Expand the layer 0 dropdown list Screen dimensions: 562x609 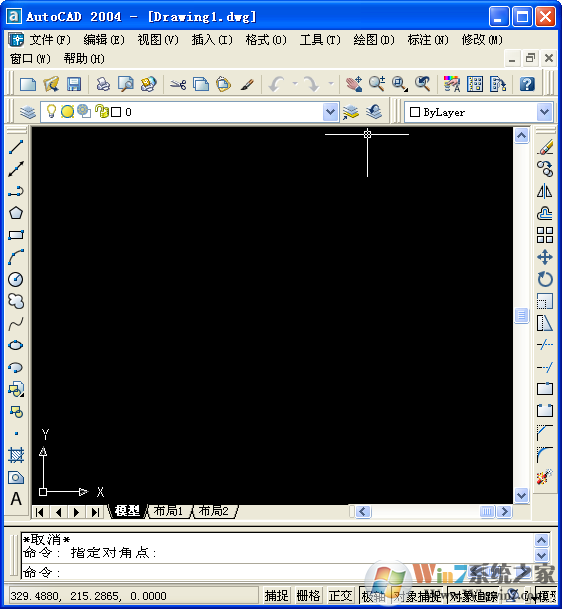(x=331, y=112)
